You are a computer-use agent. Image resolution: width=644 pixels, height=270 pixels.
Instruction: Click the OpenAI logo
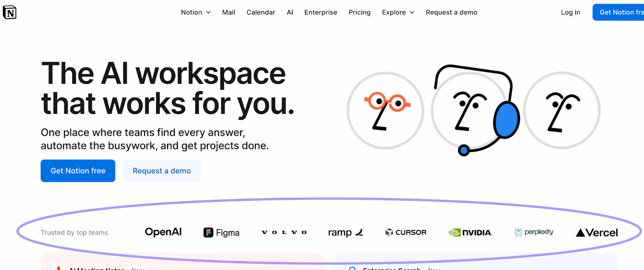pos(163,232)
